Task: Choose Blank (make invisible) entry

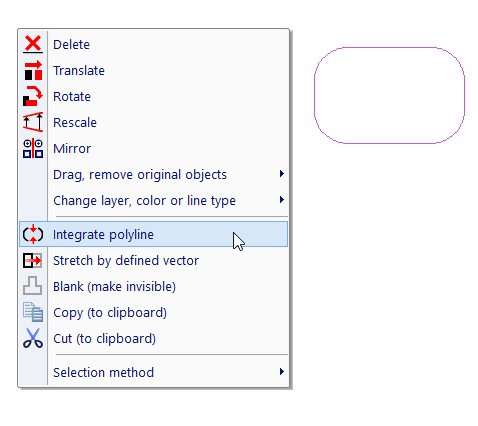Action: pos(114,287)
